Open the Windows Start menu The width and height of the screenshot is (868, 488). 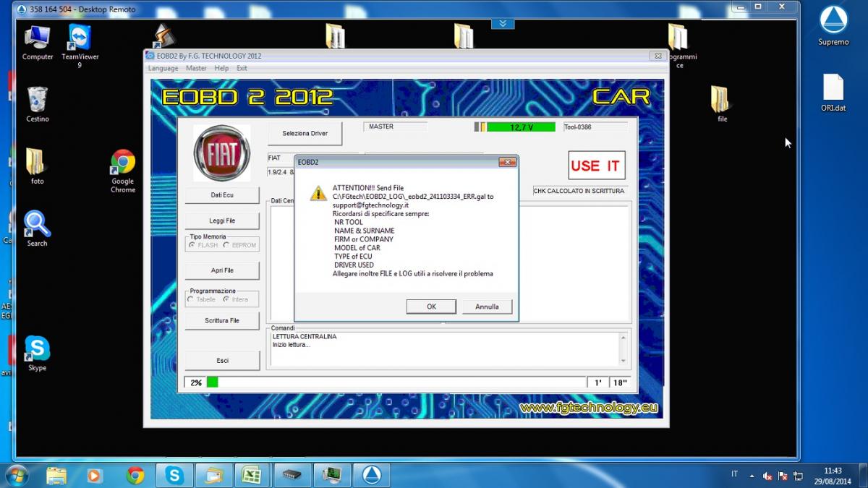click(x=16, y=475)
